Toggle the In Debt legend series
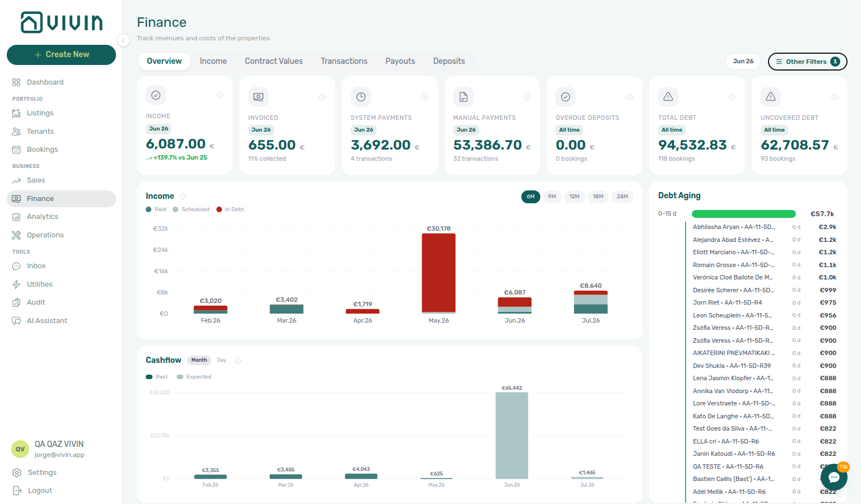The width and height of the screenshot is (861, 504). (230, 209)
